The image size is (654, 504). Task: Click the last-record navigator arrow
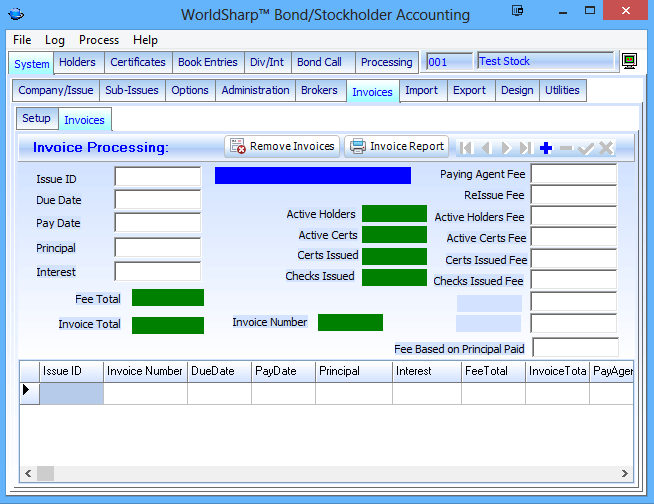[526, 148]
